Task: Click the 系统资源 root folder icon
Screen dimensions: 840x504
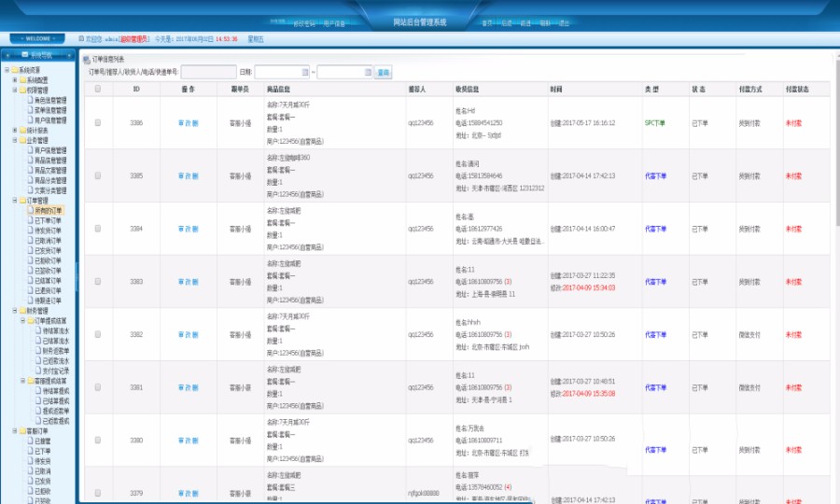Action: 15,70
